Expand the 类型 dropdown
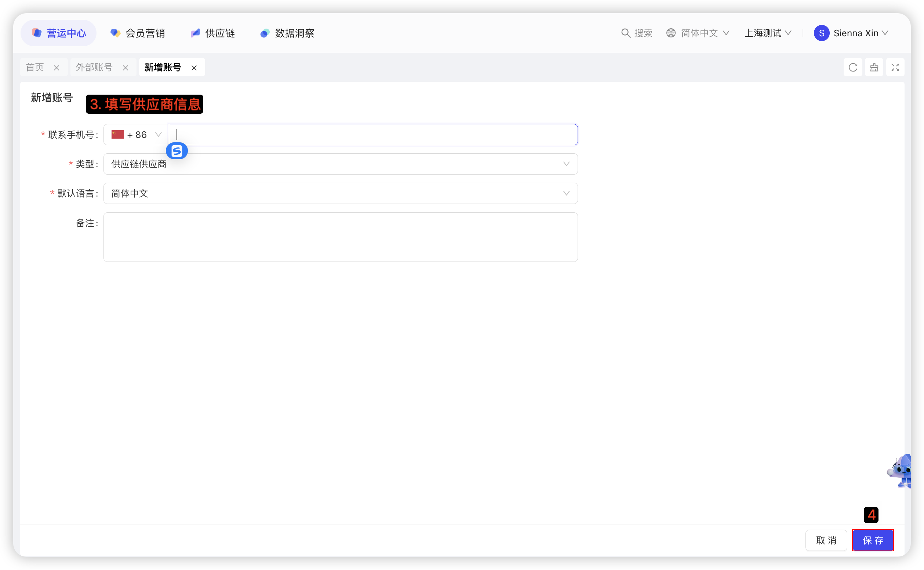 point(340,164)
